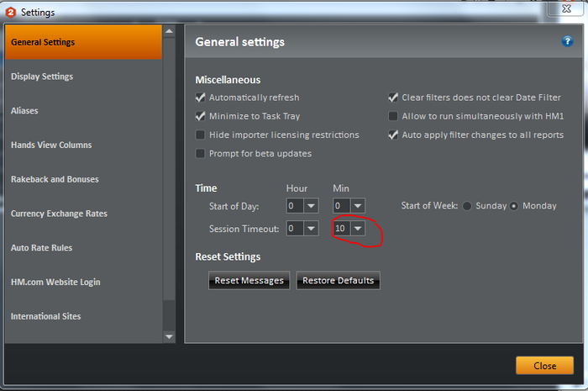Toggle Clear filters does not clear Date Filter

point(393,98)
